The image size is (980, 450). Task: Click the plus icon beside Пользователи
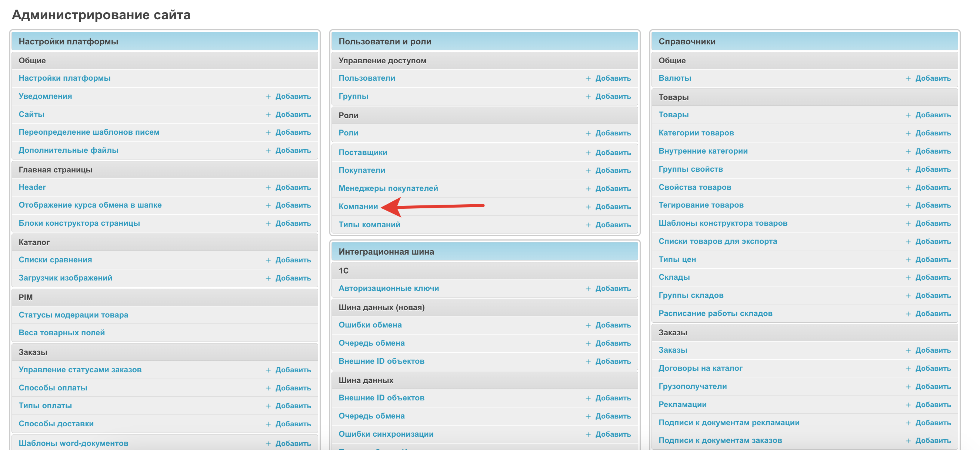pyautogui.click(x=588, y=79)
